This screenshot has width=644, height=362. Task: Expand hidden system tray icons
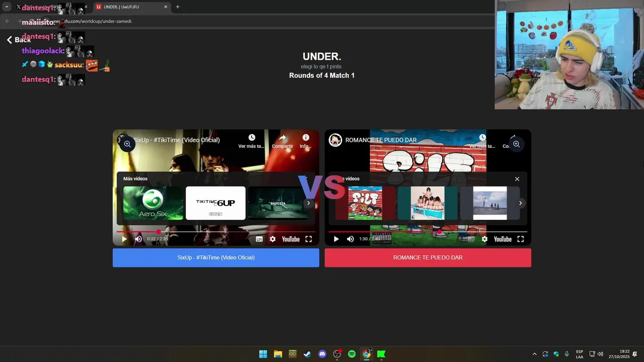(534, 354)
